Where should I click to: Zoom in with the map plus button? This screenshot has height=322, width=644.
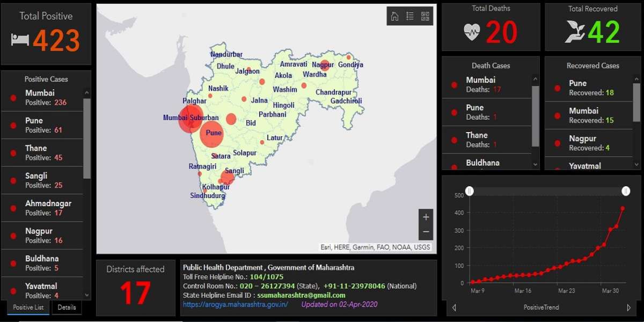426,217
